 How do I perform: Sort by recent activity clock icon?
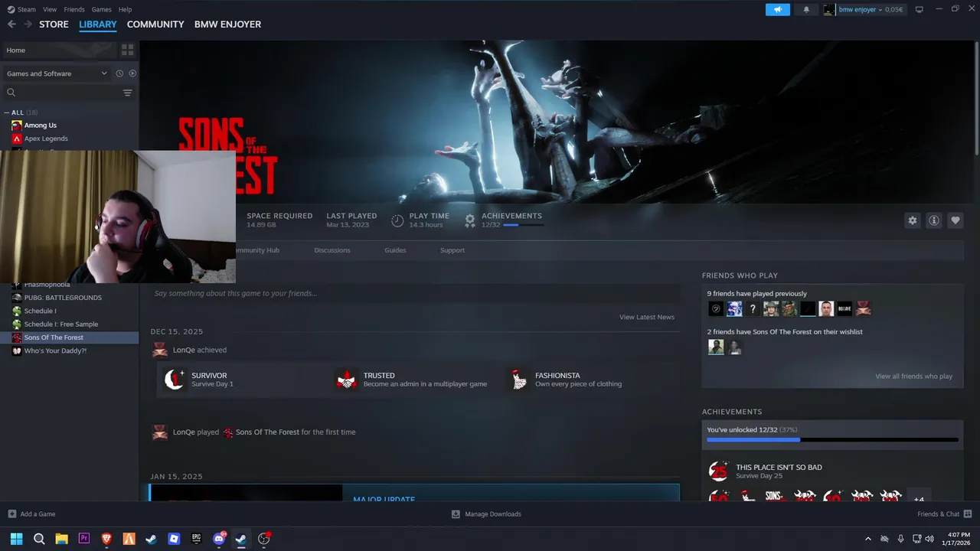pyautogui.click(x=119, y=73)
